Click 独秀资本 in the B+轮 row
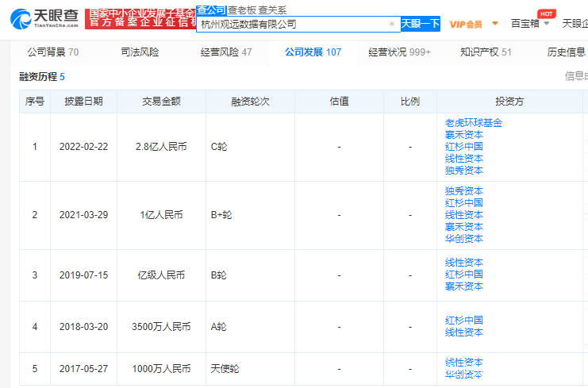Viewport: 588px width, 388px height. coord(464,191)
